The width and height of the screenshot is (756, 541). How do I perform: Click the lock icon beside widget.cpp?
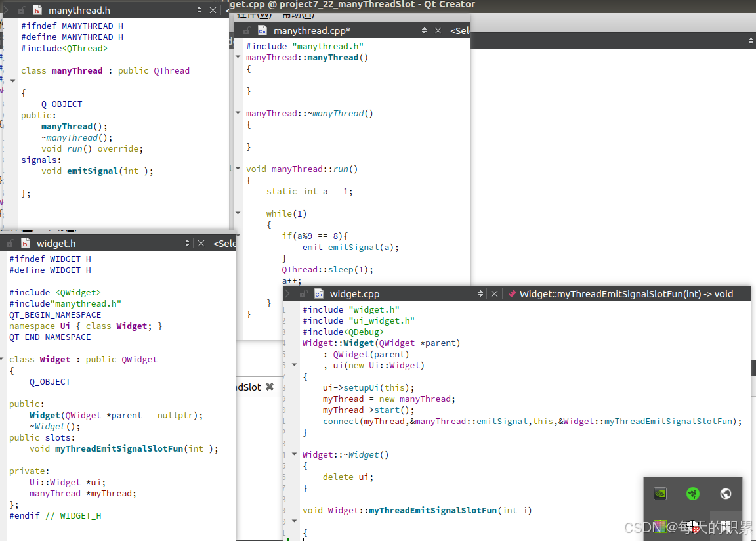tap(303, 294)
